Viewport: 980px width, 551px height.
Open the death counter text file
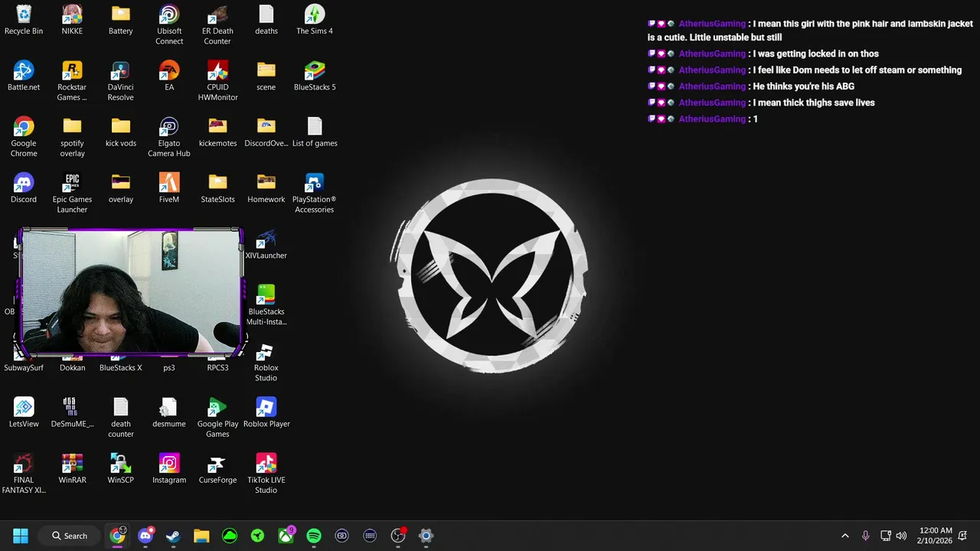point(120,418)
